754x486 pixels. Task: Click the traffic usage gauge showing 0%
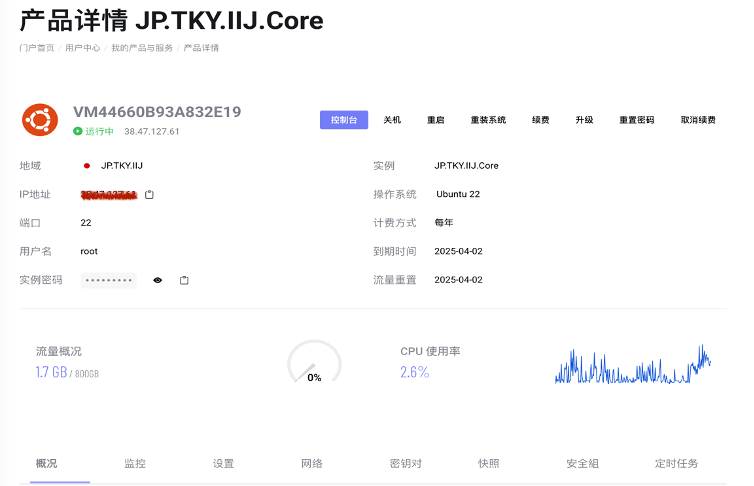click(314, 364)
